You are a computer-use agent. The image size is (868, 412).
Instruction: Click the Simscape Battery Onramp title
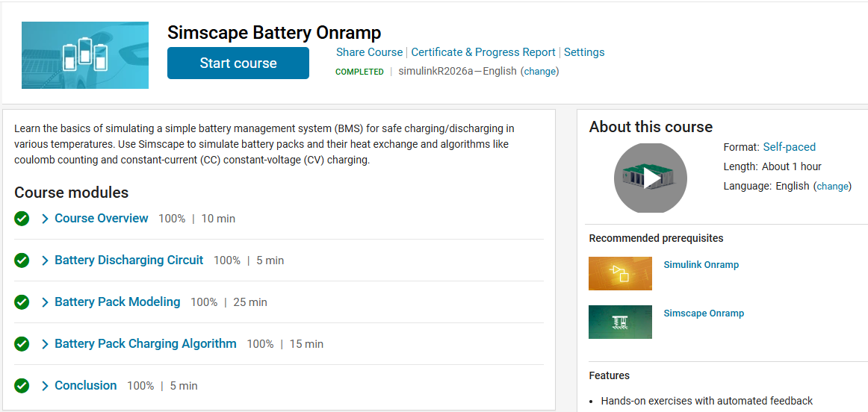click(274, 33)
